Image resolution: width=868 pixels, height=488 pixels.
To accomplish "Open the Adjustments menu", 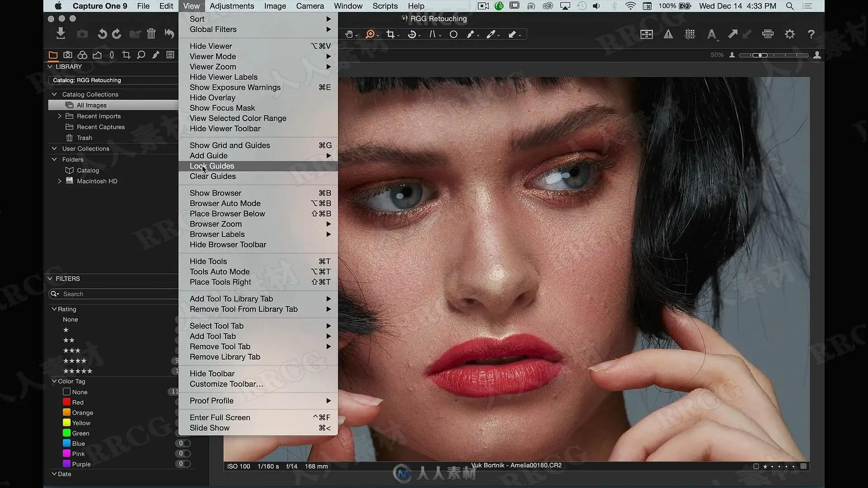I will [232, 6].
